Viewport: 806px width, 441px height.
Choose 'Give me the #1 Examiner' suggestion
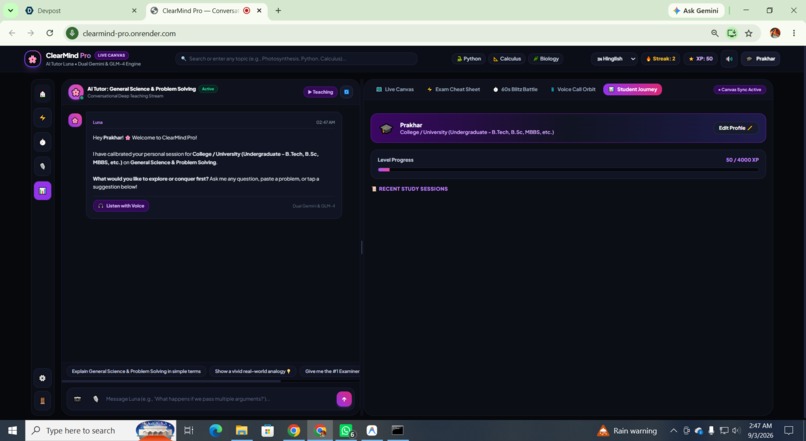point(330,371)
